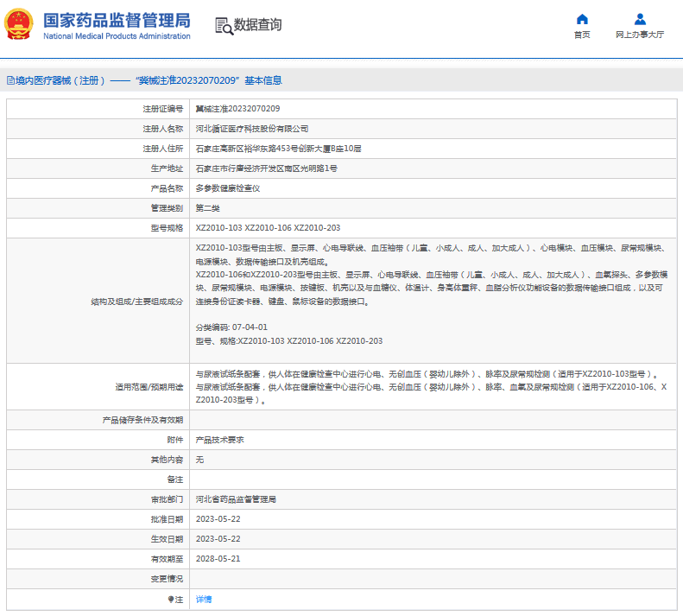Select 河北循证医疗科技股份有限公司 value
This screenshot has width=683, height=616.
pos(252,129)
